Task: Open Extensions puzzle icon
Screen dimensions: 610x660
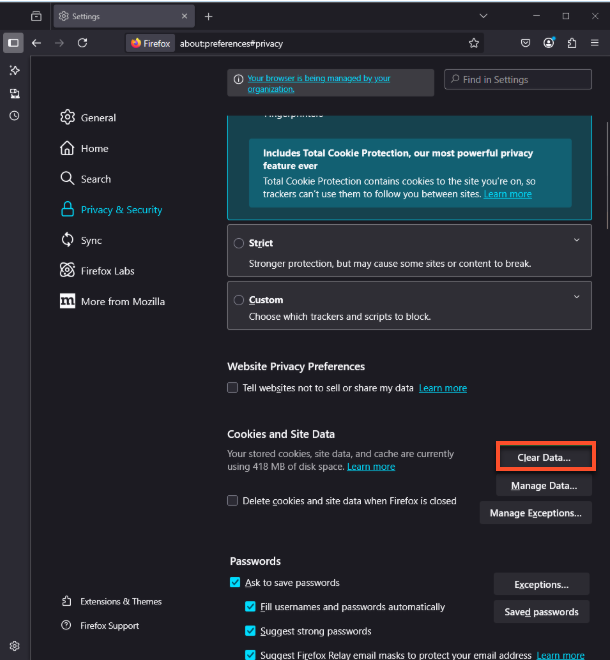Action: (572, 43)
